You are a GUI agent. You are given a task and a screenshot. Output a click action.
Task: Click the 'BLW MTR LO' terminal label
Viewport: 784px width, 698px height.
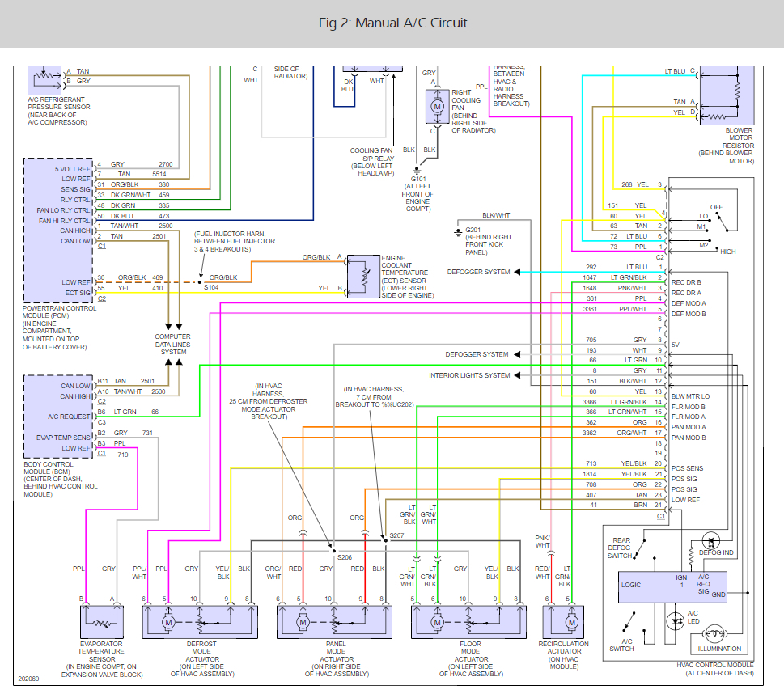690,396
